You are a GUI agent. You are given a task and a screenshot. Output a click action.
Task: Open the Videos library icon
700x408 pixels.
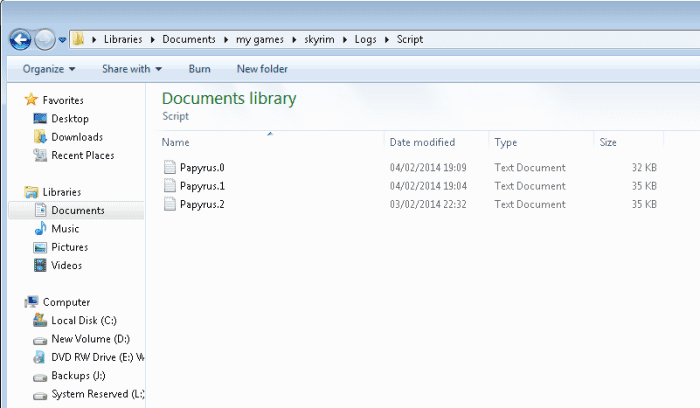(x=40, y=265)
